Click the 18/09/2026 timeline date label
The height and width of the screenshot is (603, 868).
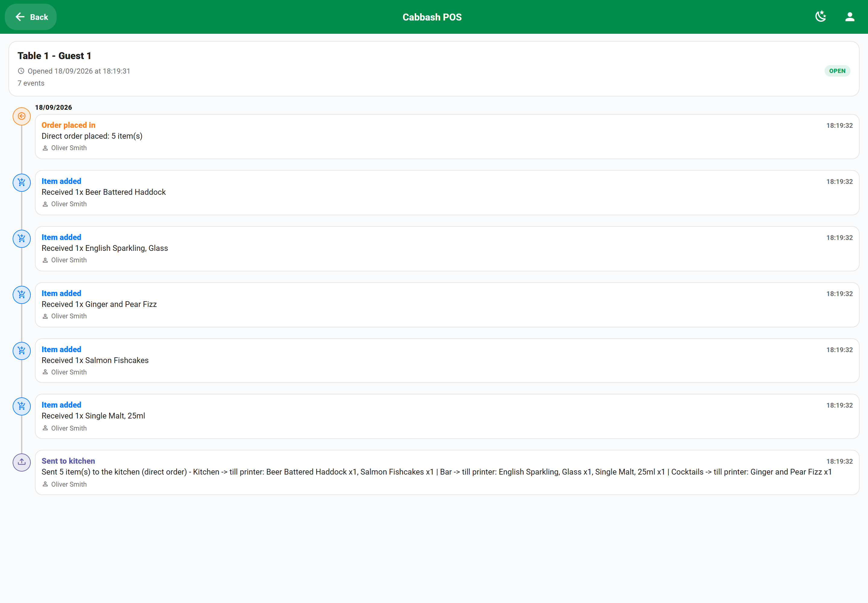point(54,107)
